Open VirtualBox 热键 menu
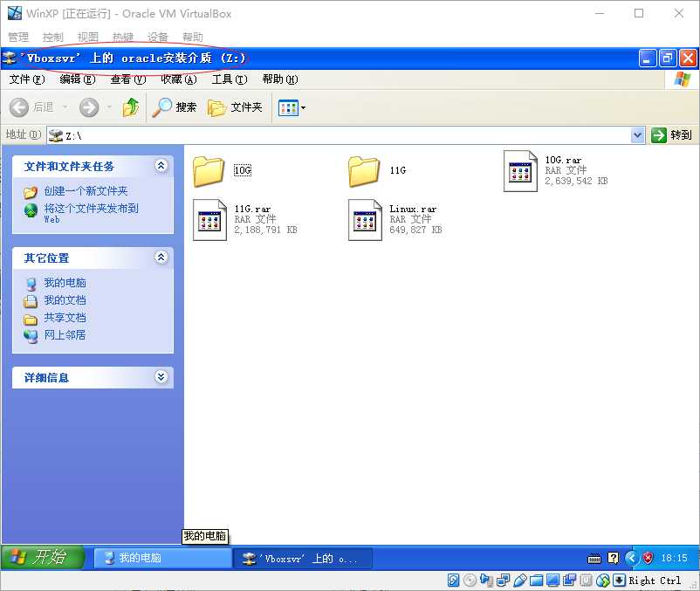 point(123,37)
